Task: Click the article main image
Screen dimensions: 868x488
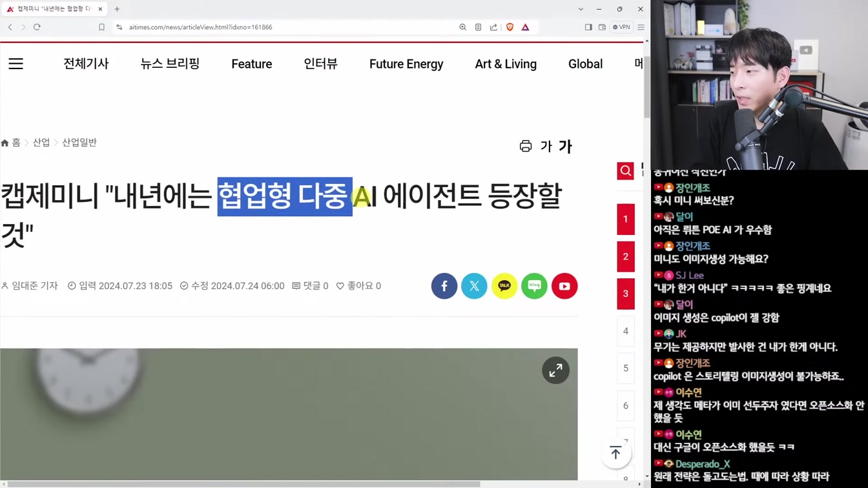Action: 289,414
